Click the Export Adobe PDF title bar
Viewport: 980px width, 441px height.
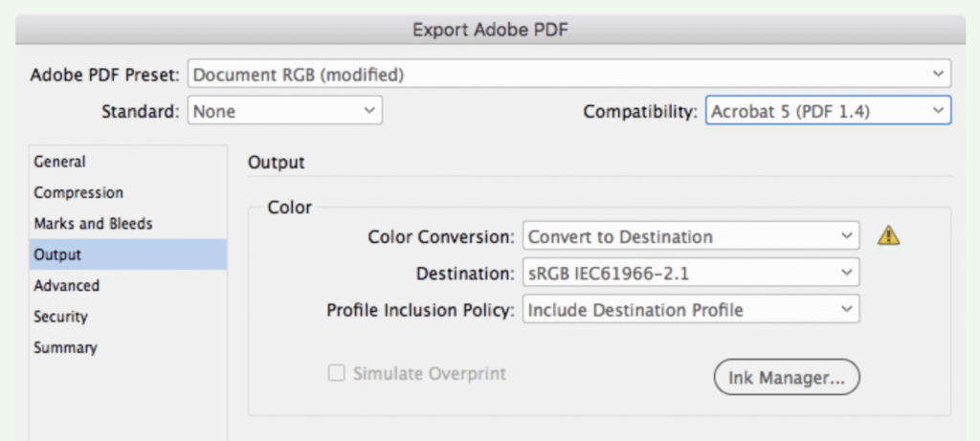pyautogui.click(x=490, y=30)
